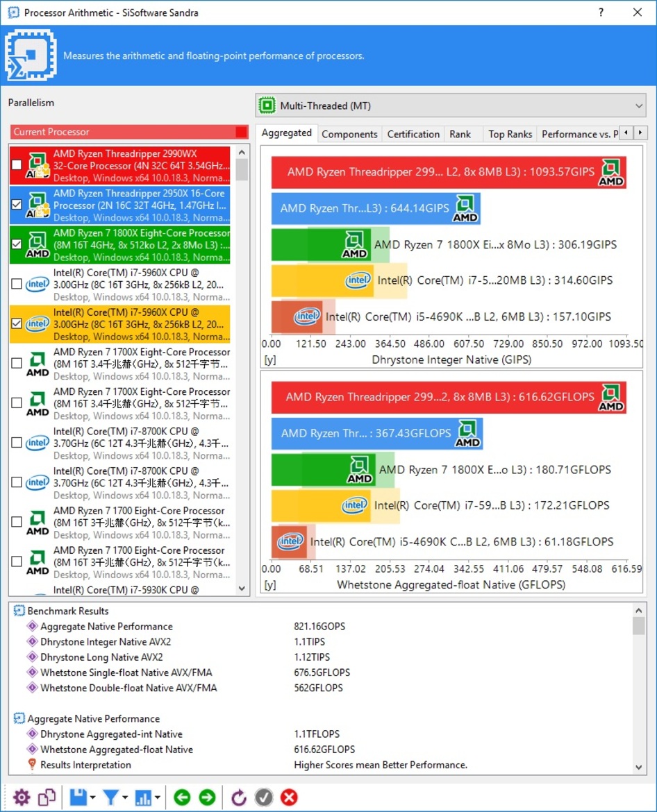Open the filter icon dropdown arrow
The image size is (657, 812).
(x=125, y=797)
